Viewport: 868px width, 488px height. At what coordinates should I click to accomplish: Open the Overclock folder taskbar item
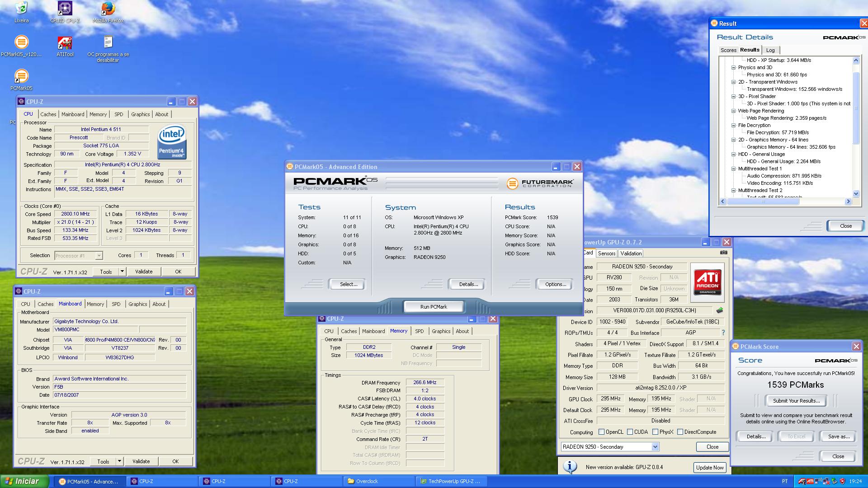[378, 481]
